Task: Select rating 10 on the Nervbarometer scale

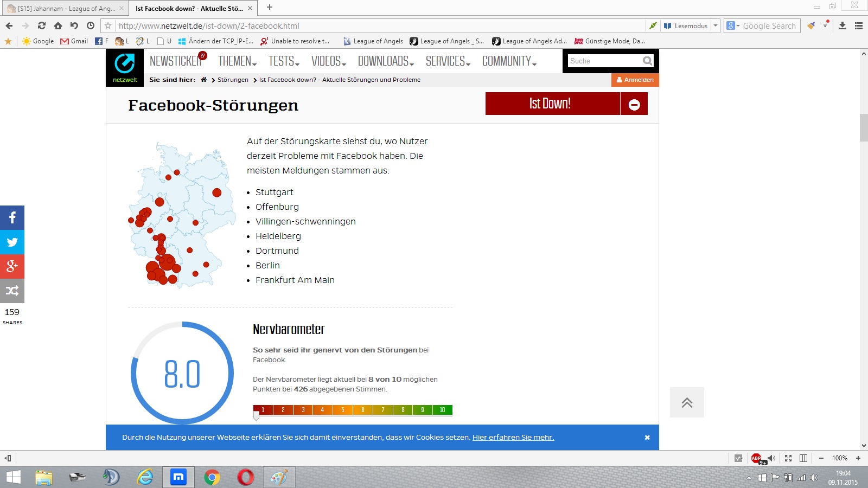Action: (x=442, y=410)
